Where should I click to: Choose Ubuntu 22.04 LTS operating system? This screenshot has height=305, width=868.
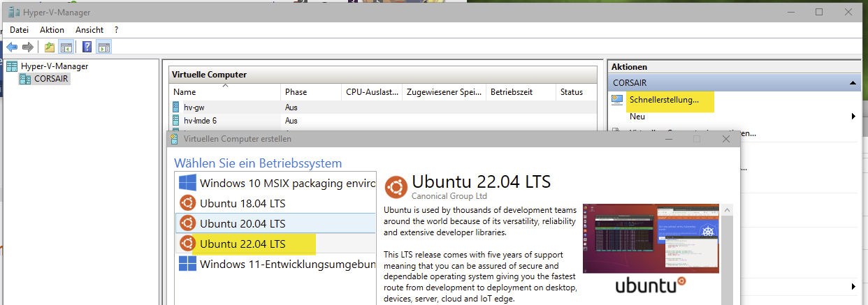pyautogui.click(x=275, y=244)
